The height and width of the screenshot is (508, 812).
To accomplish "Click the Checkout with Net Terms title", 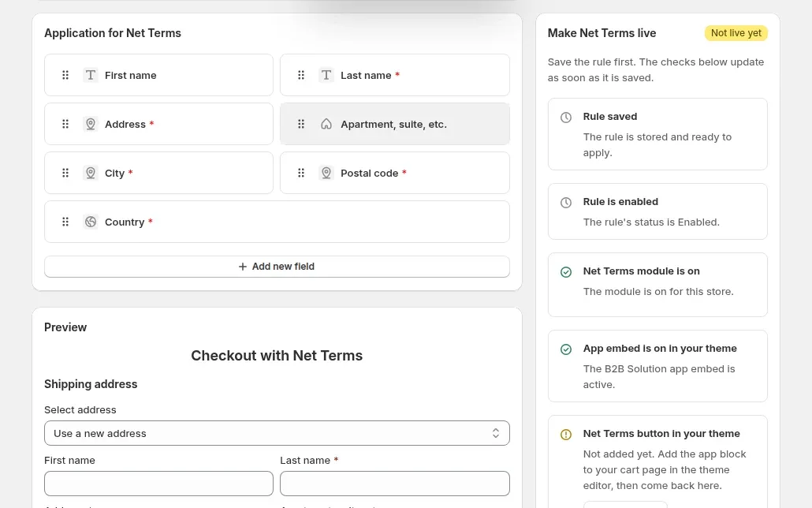I will (x=277, y=356).
